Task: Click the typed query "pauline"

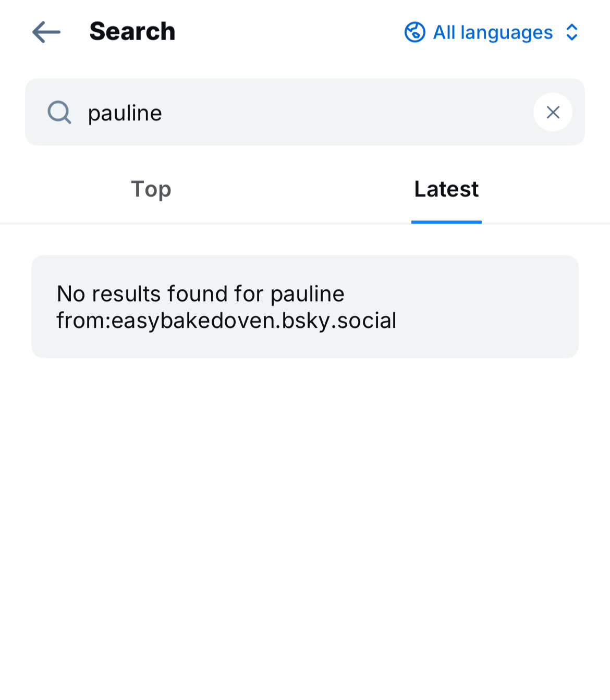Action: (125, 113)
